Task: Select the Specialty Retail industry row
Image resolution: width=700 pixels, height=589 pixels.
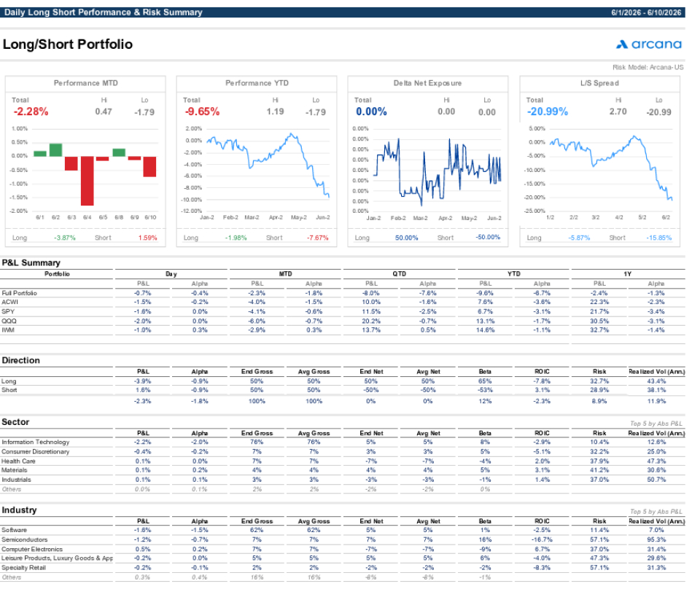Action: pos(343,568)
